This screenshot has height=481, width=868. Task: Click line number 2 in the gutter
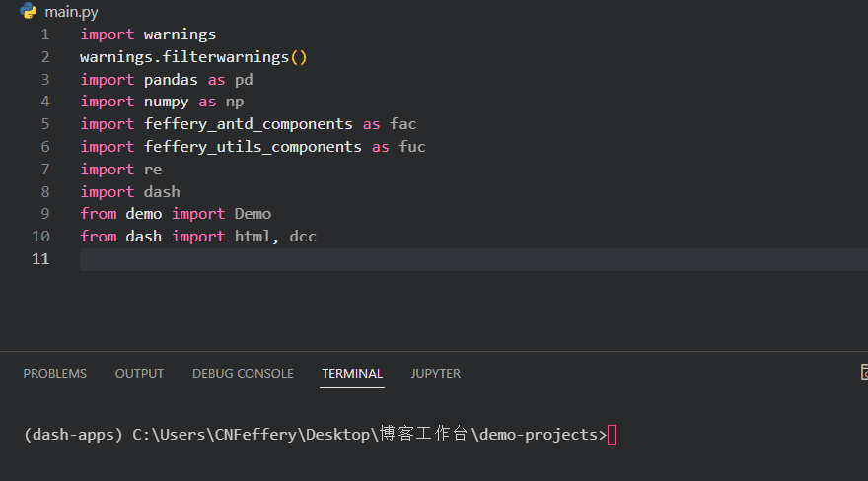pyautogui.click(x=45, y=57)
